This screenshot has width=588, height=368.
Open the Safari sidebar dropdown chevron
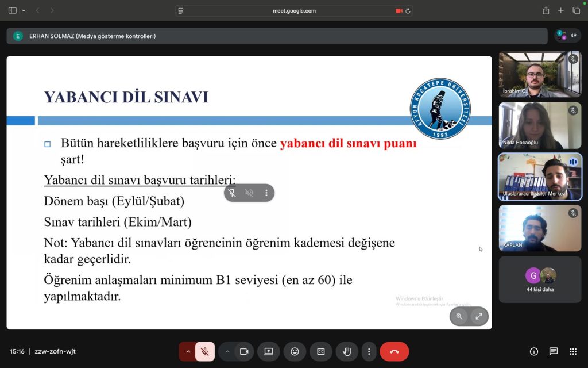tap(24, 10)
